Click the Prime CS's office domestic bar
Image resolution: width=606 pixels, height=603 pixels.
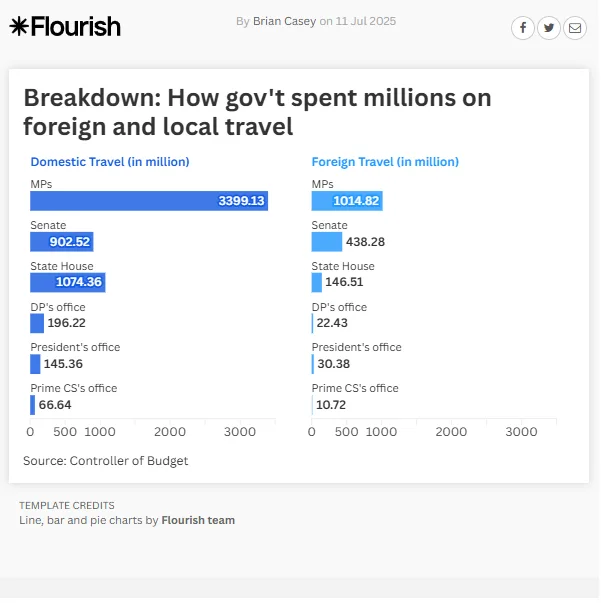(32, 405)
